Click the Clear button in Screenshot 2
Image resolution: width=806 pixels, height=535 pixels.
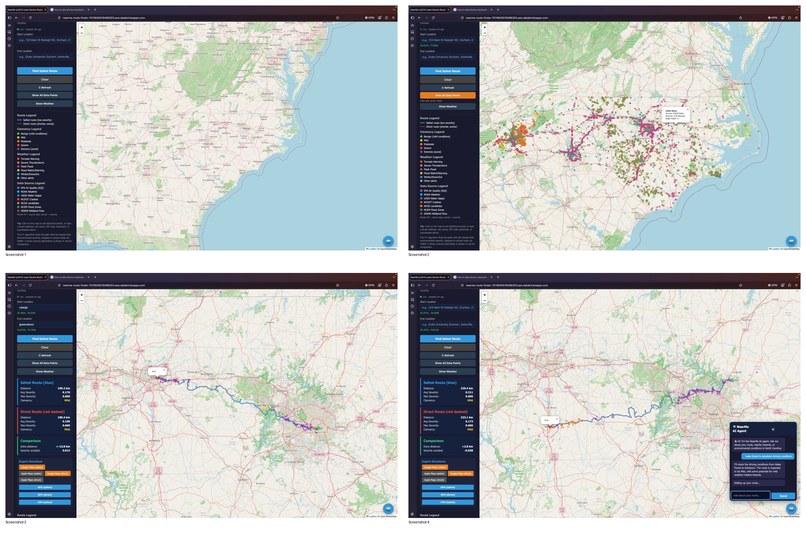(448, 80)
